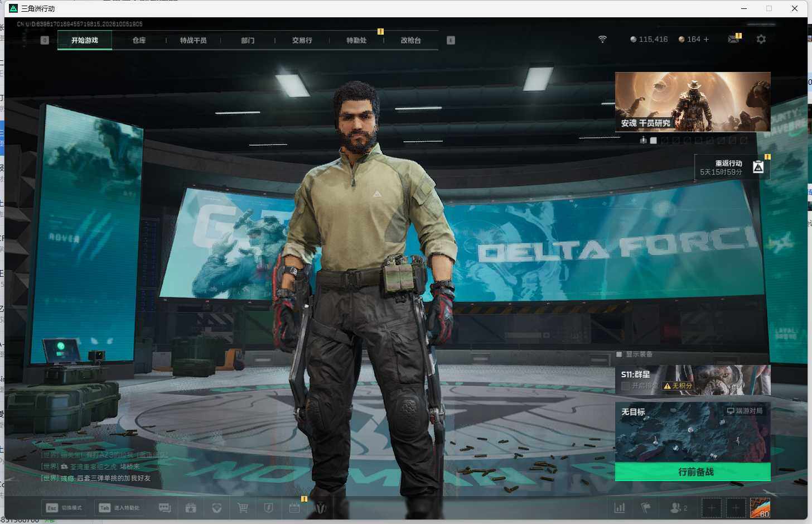This screenshot has height=524, width=812.
Task: Select the filled white banner page indicator
Action: tap(654, 141)
